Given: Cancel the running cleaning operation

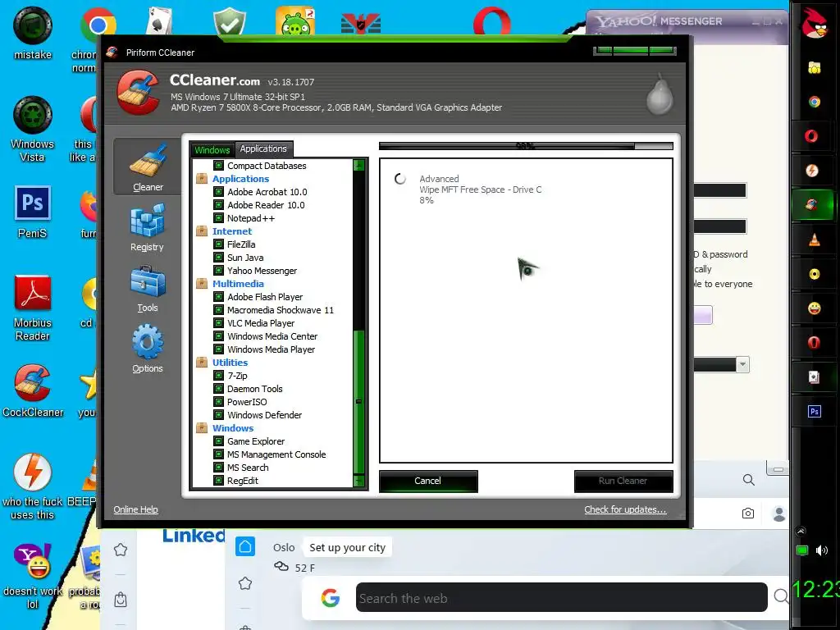Looking at the screenshot, I should click(x=428, y=481).
